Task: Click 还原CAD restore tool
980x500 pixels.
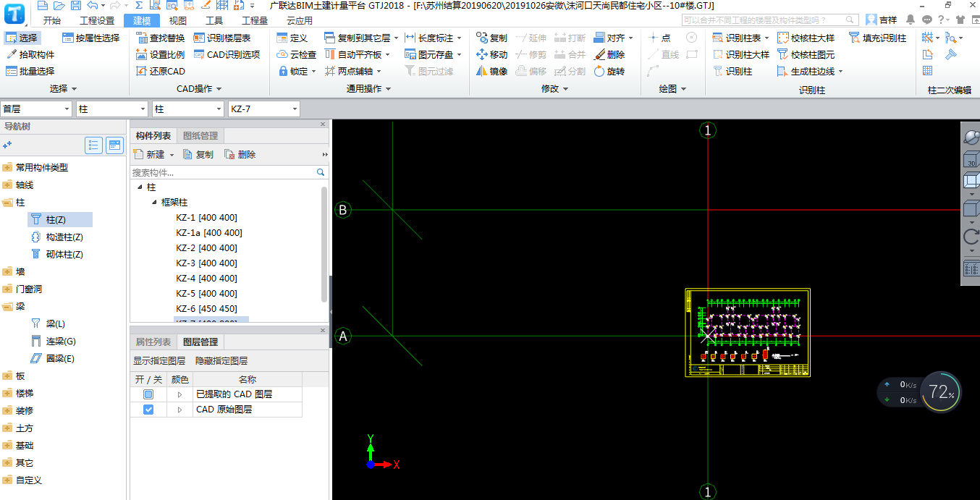Action: click(161, 71)
